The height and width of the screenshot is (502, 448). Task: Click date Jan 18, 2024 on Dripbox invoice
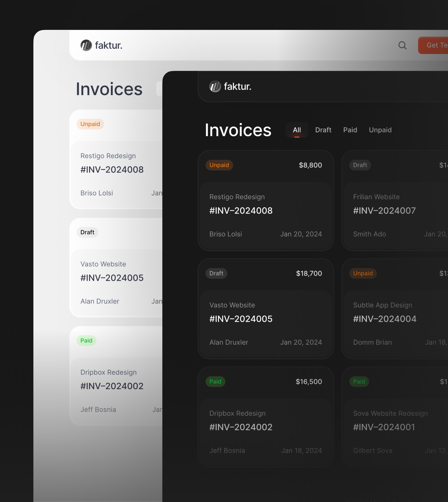301,450
